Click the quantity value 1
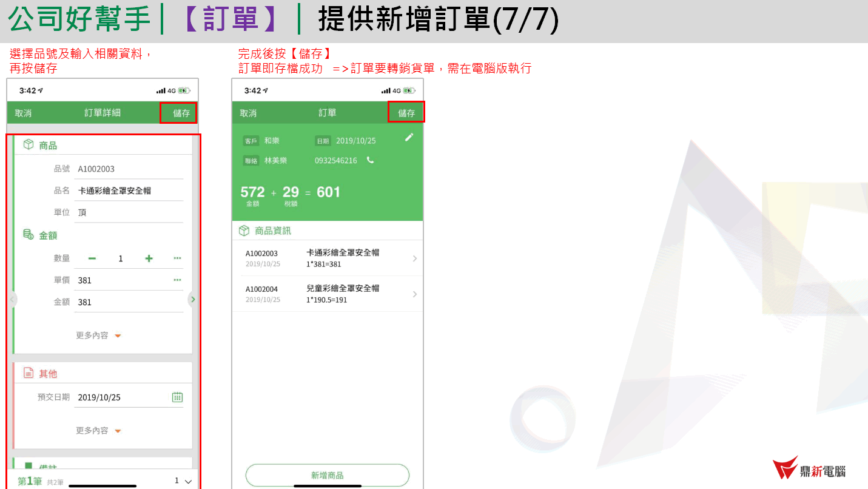Viewport: 868px width, 489px height. coord(121,258)
